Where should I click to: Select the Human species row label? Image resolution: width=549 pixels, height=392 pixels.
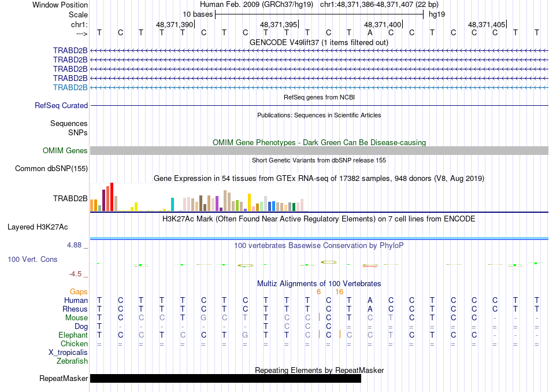click(76, 300)
